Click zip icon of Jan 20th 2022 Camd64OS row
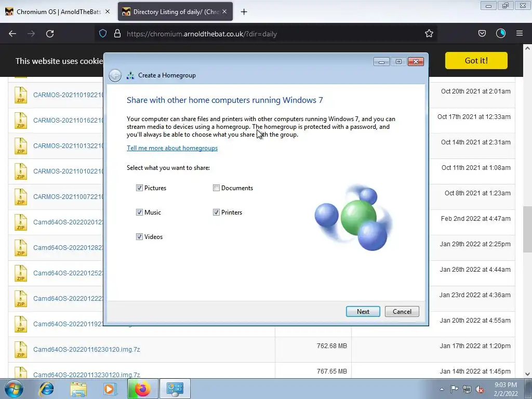Image resolution: width=532 pixels, height=399 pixels. [x=21, y=324]
